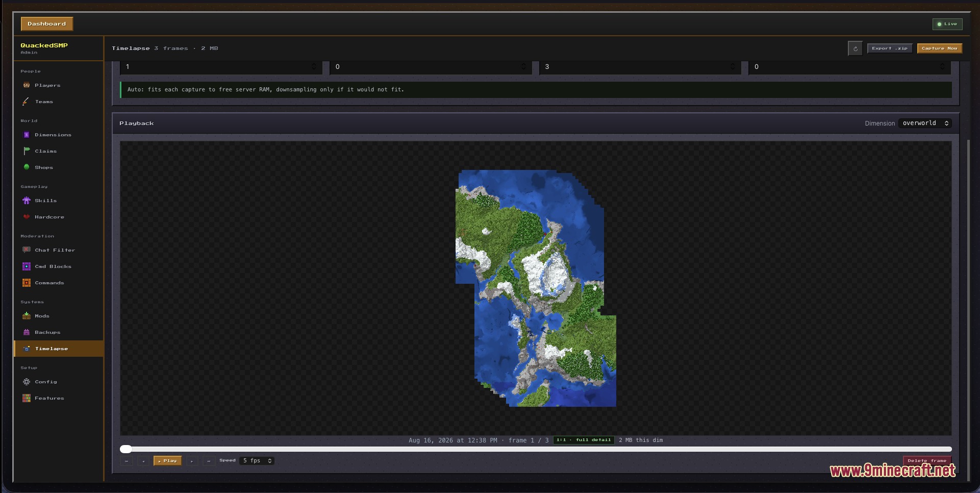Image resolution: width=980 pixels, height=493 pixels.
Task: Refresh the timelapse with the reload icon
Action: tap(856, 48)
